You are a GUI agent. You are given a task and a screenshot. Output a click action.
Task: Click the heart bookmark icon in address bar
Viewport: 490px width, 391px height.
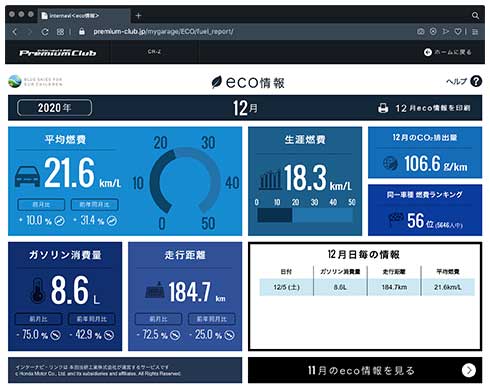(x=458, y=32)
